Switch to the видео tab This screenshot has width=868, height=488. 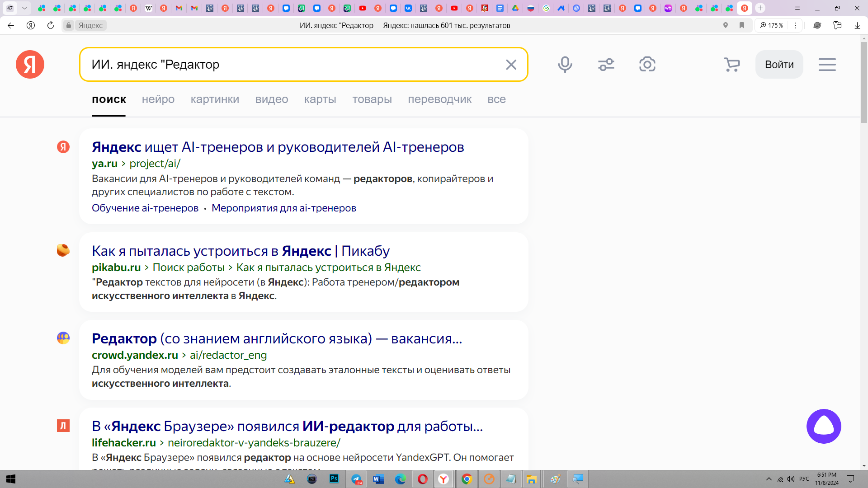[x=272, y=99]
